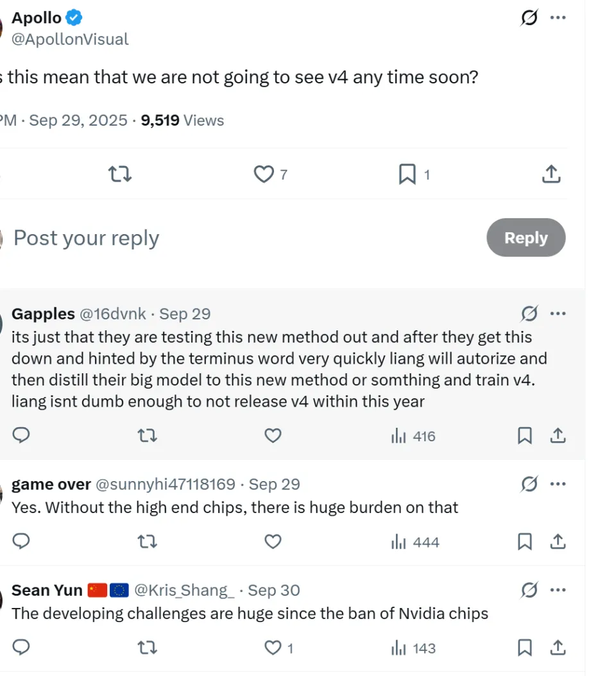This screenshot has width=616, height=676.
Task: Bookmark Apollo's main post
Action: [x=407, y=174]
